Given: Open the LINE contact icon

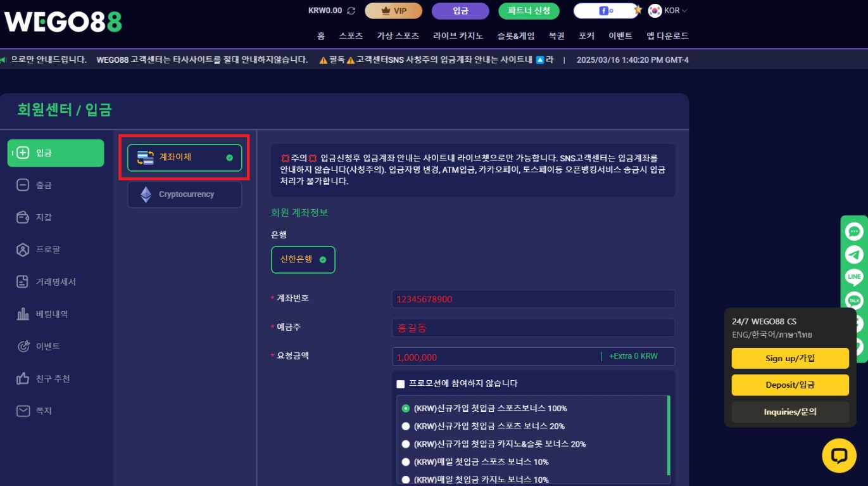Looking at the screenshot, I should point(854,278).
